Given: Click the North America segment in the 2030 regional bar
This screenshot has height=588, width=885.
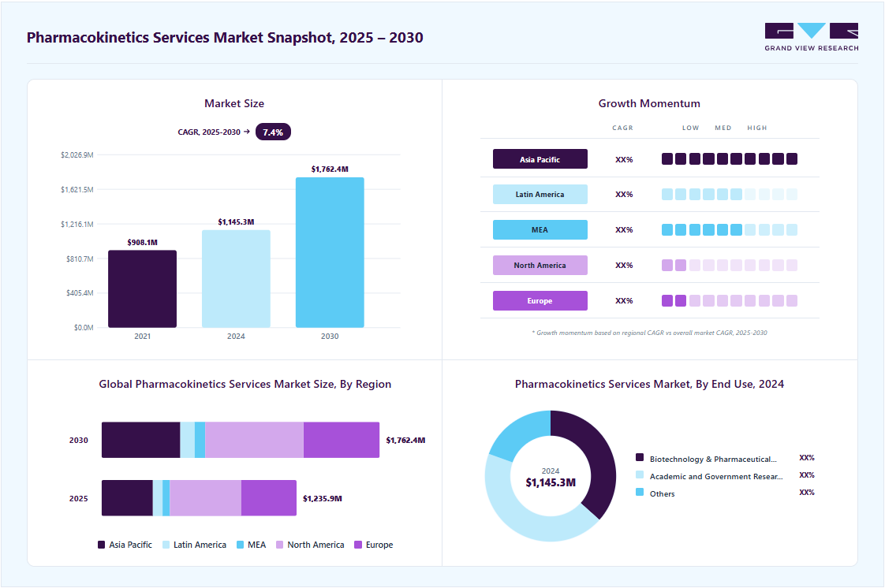Looking at the screenshot, I should [x=254, y=440].
